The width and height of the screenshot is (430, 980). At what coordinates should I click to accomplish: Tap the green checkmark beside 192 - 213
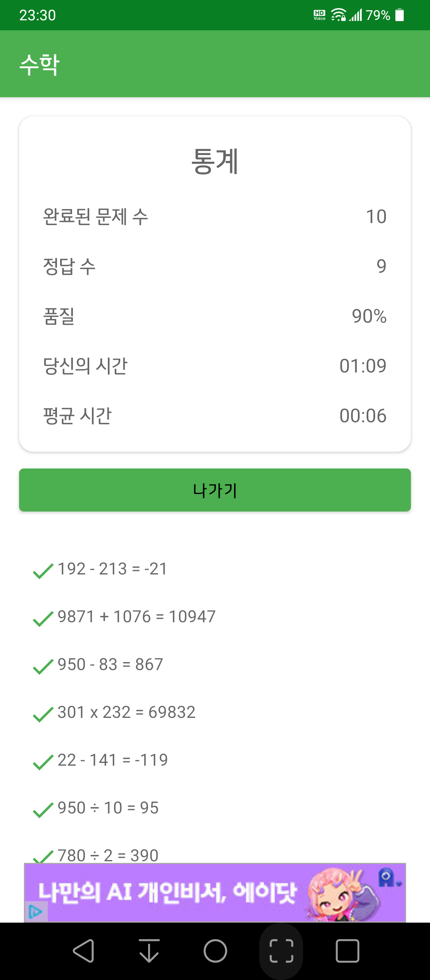click(x=43, y=571)
